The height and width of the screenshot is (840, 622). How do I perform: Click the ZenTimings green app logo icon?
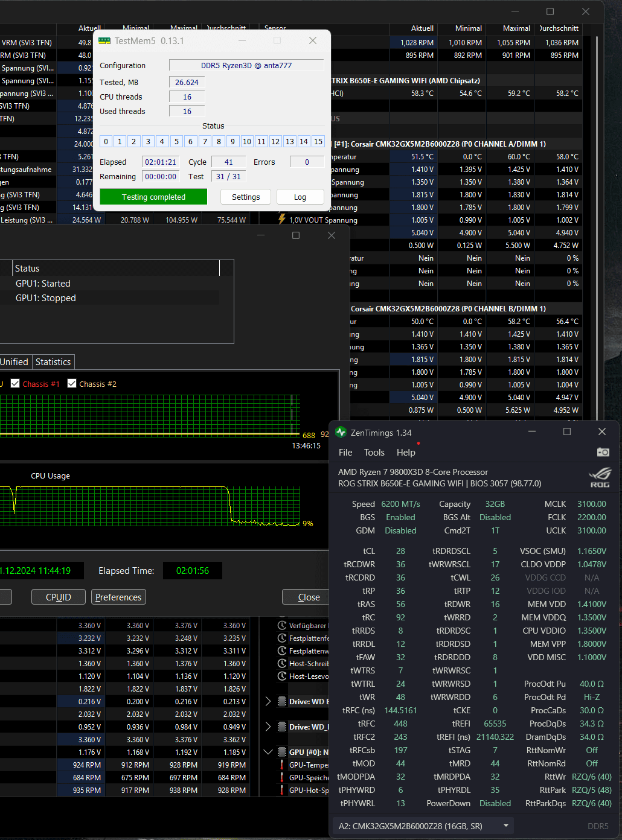341,432
